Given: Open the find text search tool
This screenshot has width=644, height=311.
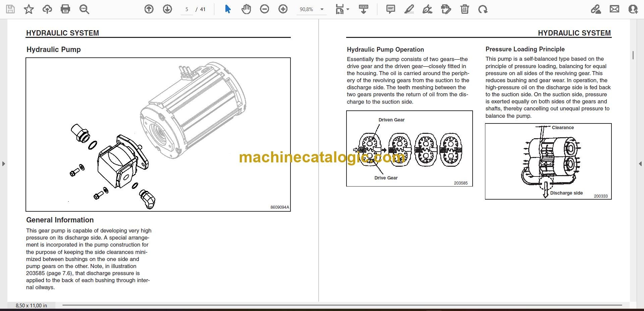Looking at the screenshot, I should 84,9.
